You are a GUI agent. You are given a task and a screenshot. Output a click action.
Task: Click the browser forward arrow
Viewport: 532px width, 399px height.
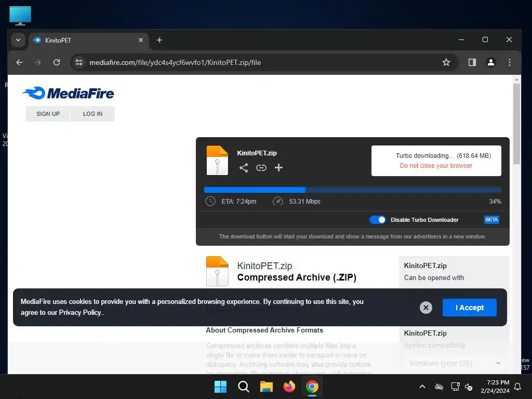(x=37, y=62)
